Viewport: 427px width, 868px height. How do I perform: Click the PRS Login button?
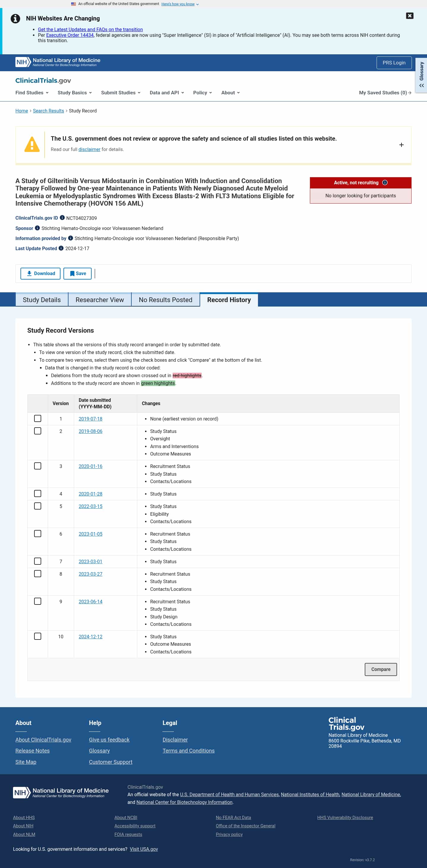pos(394,63)
